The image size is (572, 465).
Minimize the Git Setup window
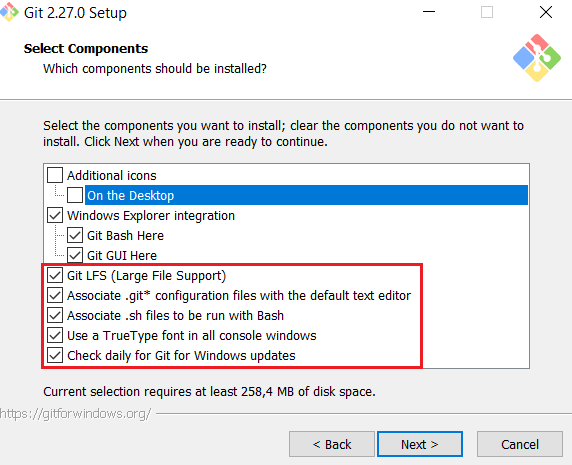(x=429, y=12)
